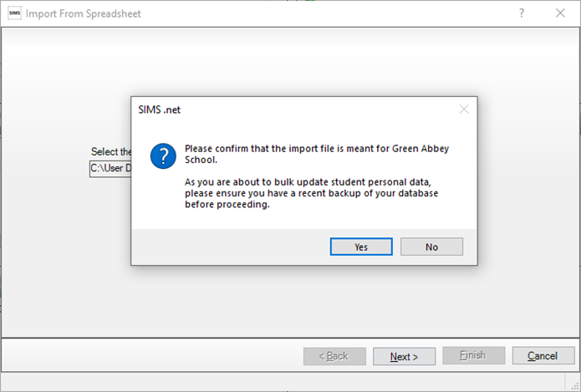Confirm the import by pressing Yes

(x=361, y=247)
